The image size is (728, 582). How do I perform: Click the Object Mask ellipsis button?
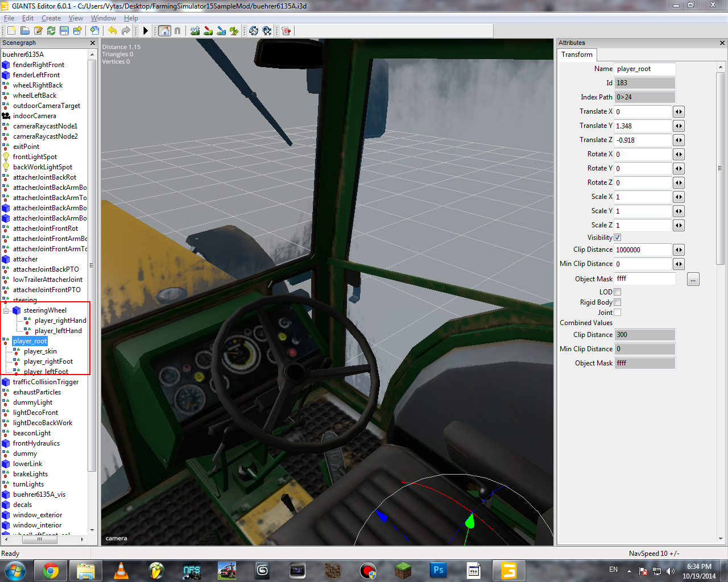693,280
